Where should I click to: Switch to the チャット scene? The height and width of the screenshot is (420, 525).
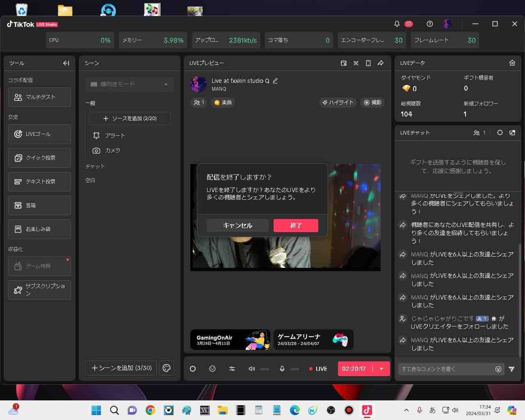click(x=95, y=166)
